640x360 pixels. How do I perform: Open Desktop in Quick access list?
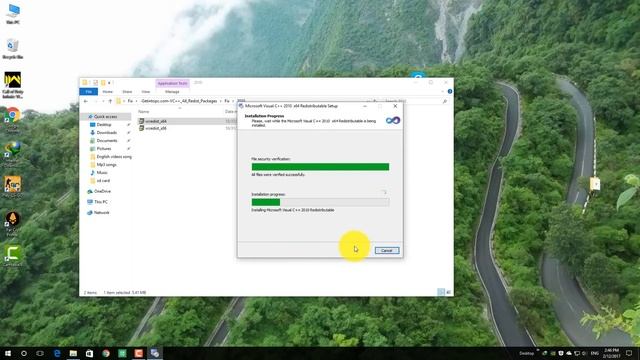tap(104, 124)
